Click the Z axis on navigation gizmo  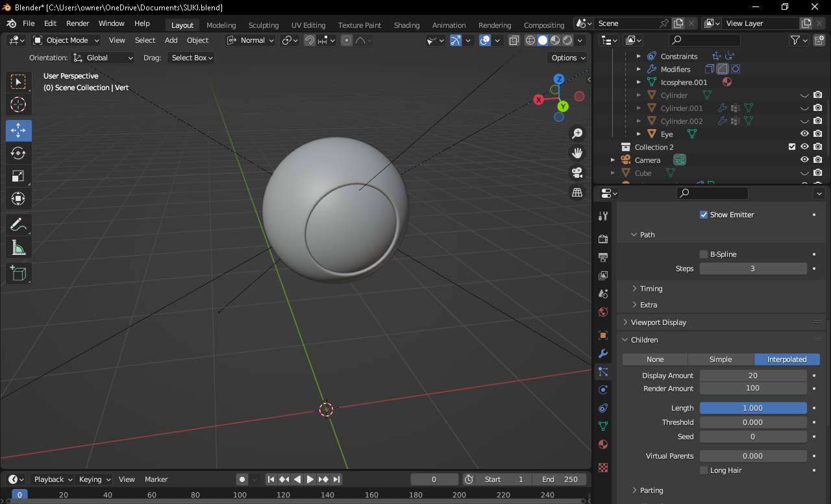coord(558,79)
